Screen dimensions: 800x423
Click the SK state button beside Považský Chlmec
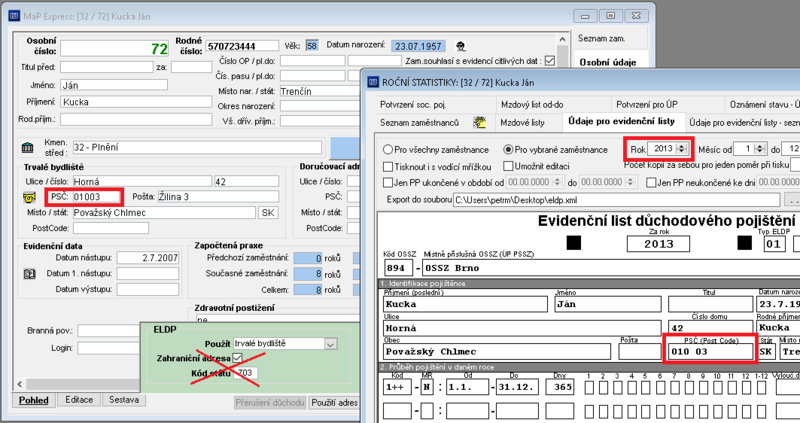[268, 213]
